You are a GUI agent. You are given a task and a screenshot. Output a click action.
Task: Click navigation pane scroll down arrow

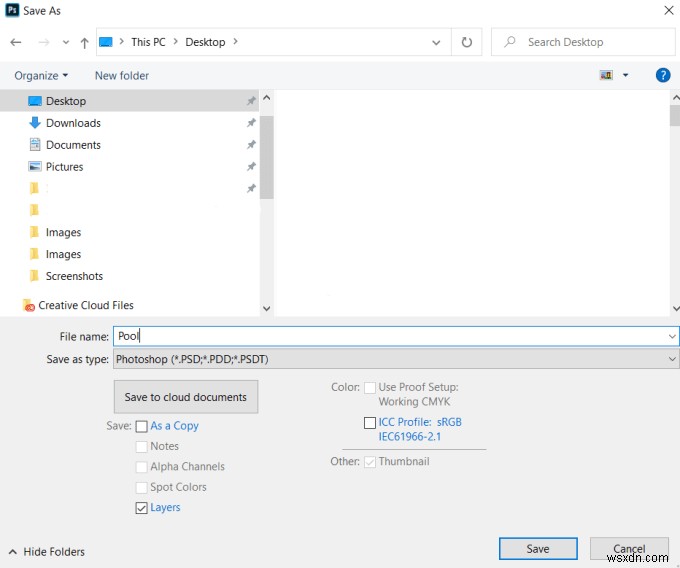267,309
